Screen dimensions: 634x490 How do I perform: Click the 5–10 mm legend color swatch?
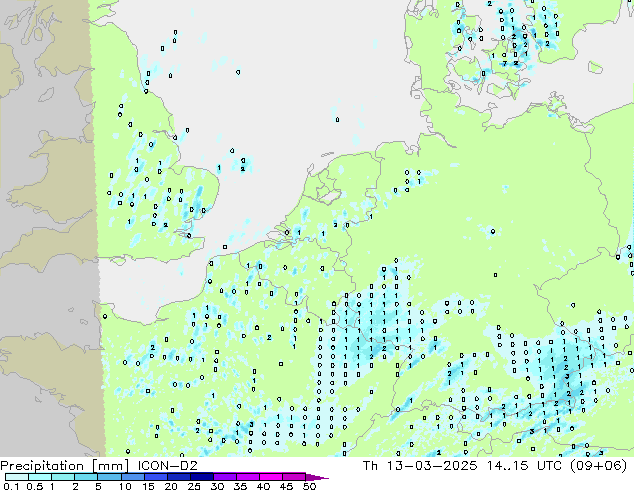[110, 477]
